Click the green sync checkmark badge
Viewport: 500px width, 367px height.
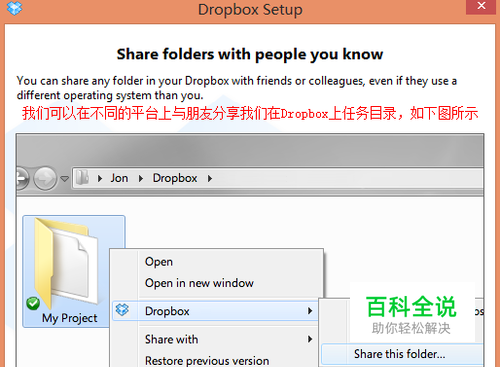[x=33, y=303]
